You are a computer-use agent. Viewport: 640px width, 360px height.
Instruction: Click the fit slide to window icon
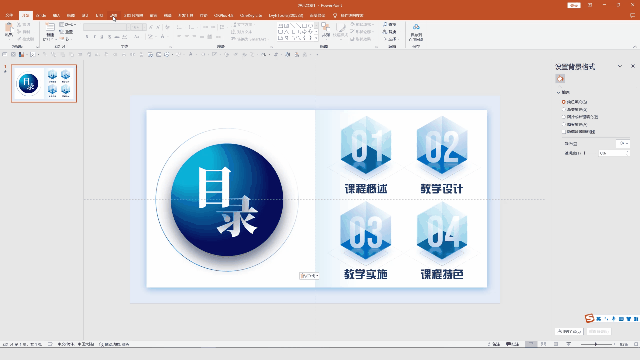[x=636, y=344]
